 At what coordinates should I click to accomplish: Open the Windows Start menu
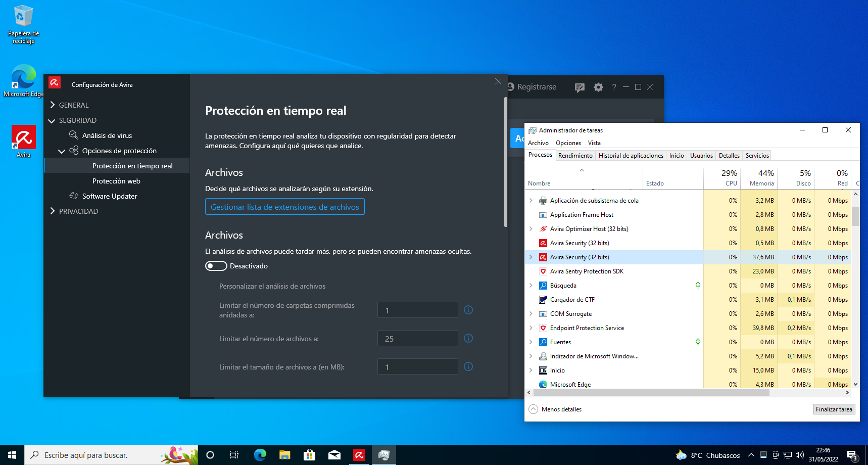12,455
